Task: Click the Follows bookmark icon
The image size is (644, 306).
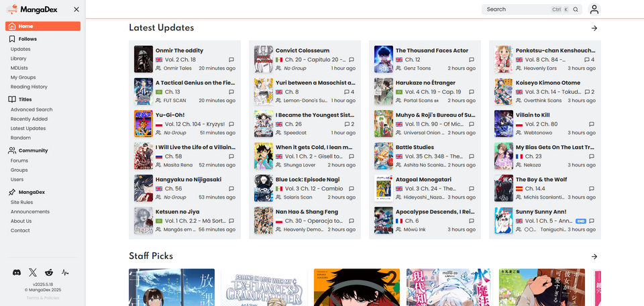Action: (12, 39)
